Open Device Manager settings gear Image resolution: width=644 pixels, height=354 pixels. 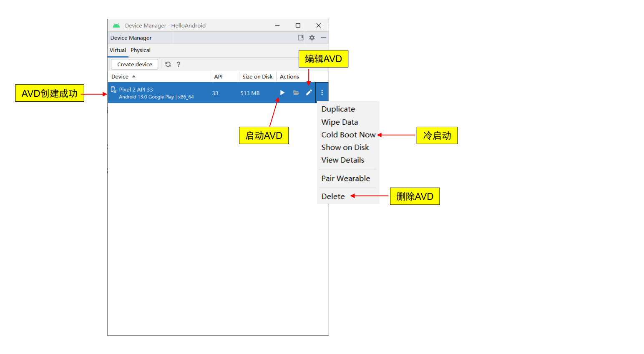[312, 38]
